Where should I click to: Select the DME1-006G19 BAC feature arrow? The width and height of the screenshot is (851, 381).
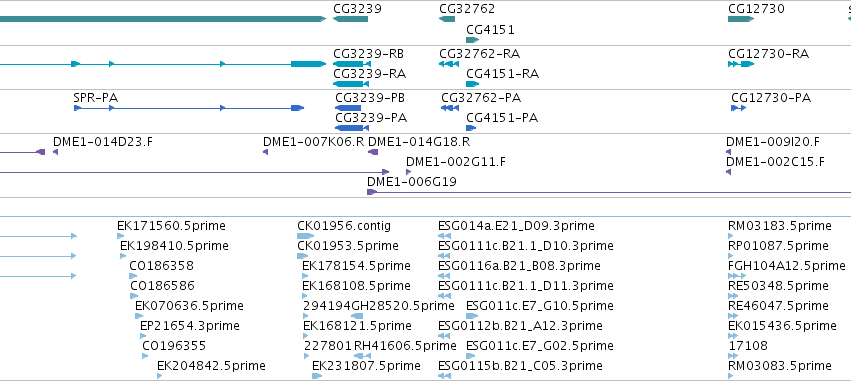(x=609, y=192)
